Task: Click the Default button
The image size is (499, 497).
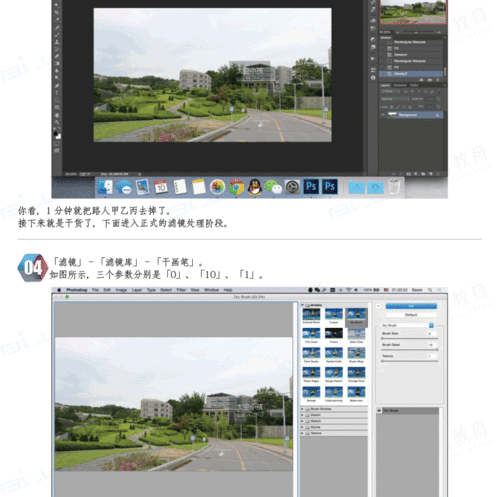Action: 411,315
